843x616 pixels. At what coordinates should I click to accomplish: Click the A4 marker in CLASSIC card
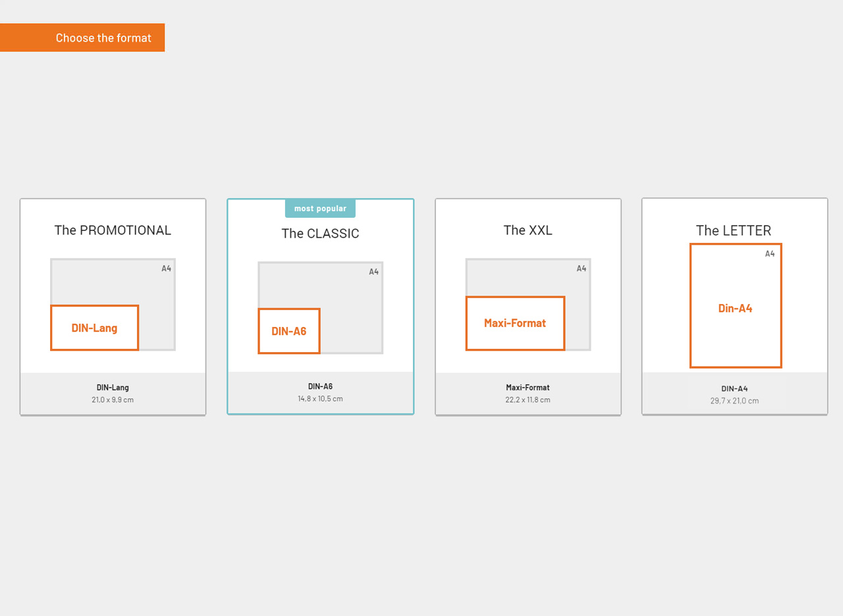point(374,272)
